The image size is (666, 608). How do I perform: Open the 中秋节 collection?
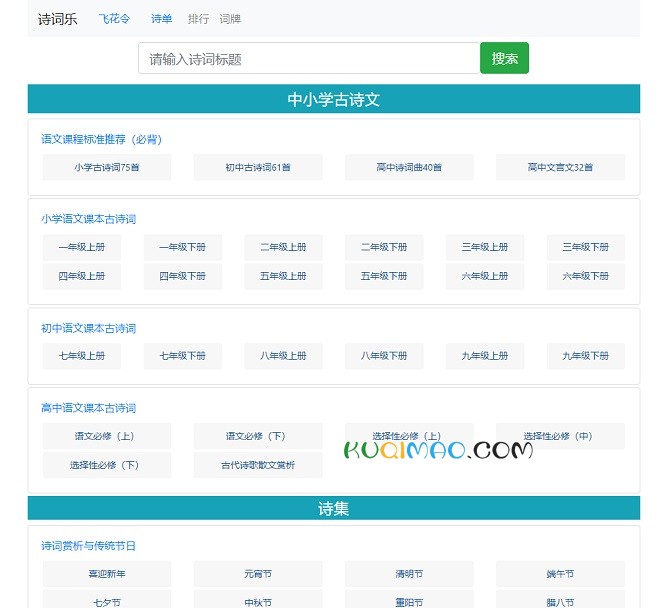tap(258, 600)
